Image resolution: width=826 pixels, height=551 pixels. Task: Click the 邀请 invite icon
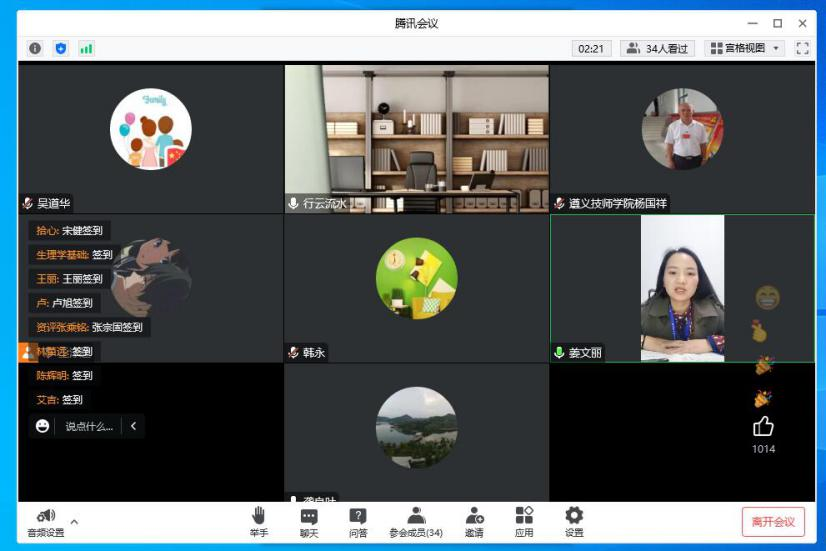(x=474, y=522)
